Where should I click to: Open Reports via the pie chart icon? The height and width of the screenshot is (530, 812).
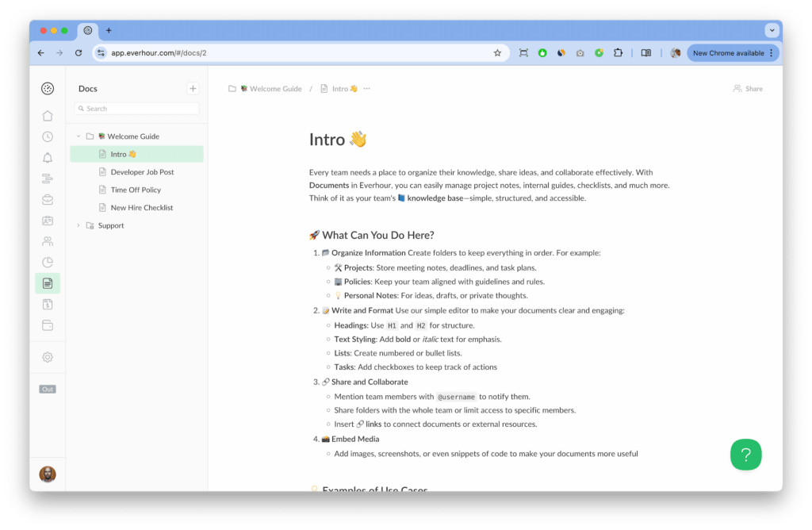pyautogui.click(x=48, y=263)
